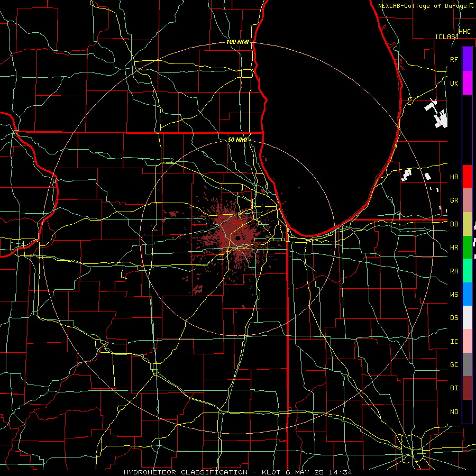Click the [CLAS] units label
The image size is (476, 476).
[x=447, y=36]
